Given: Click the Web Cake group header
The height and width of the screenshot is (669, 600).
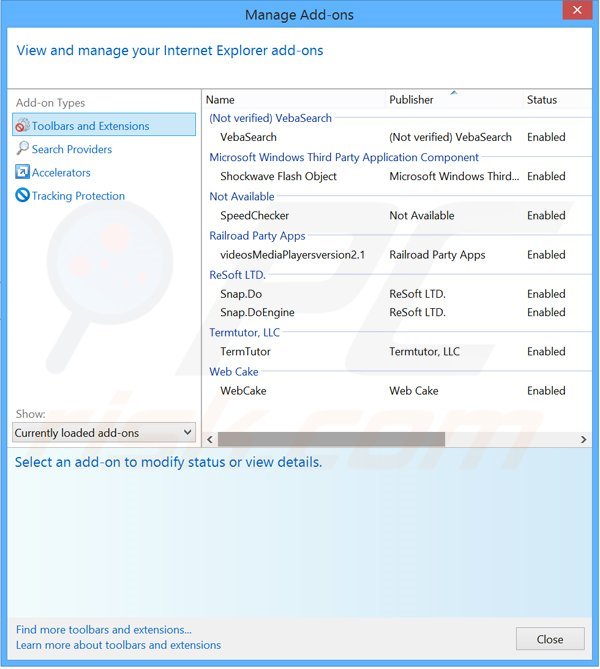Looking at the screenshot, I should coord(233,372).
